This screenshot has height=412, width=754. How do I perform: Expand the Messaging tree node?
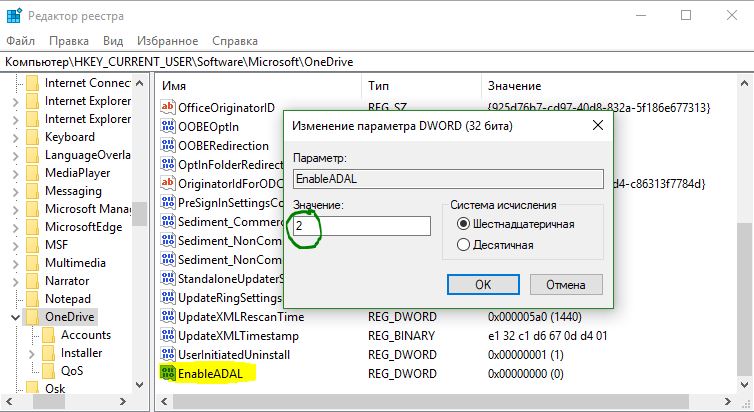(16, 191)
